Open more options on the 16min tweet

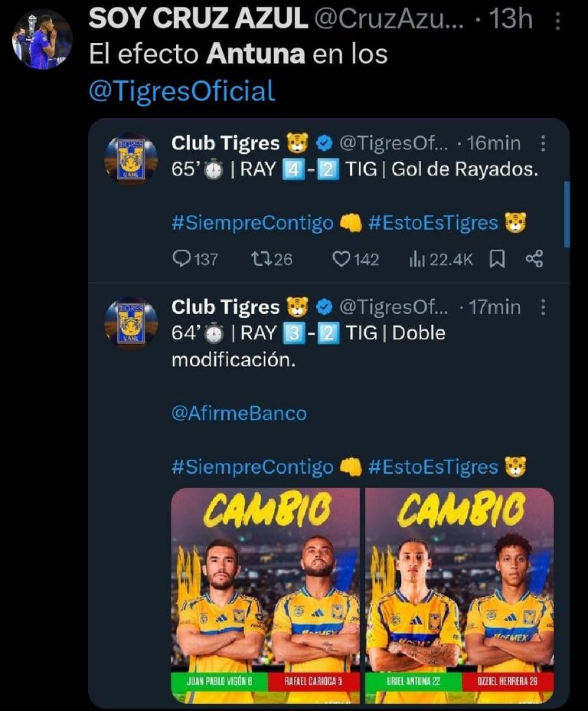543,143
